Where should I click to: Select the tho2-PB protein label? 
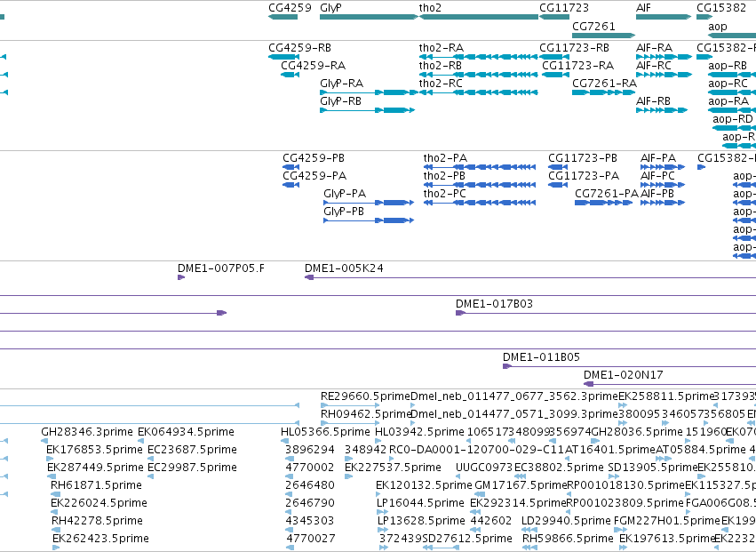pos(444,176)
